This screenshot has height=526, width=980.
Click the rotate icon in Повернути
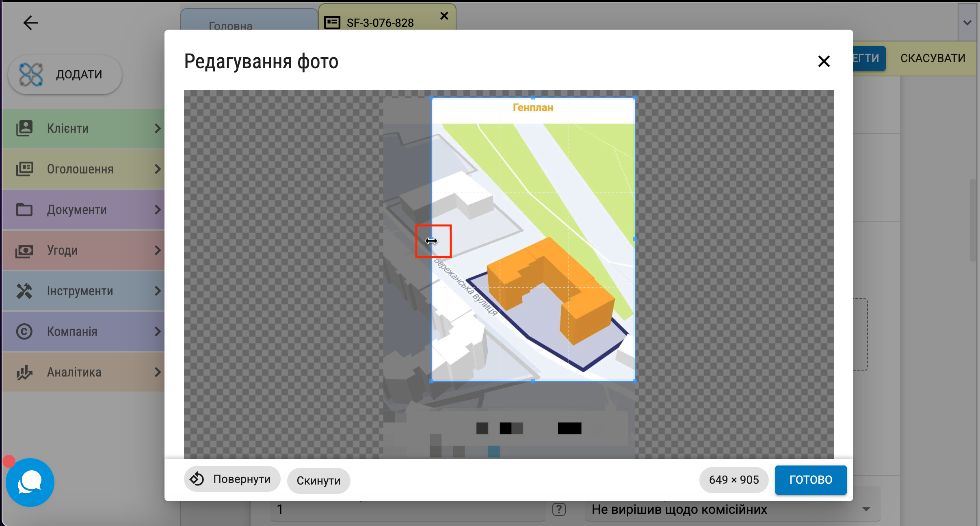coord(197,479)
